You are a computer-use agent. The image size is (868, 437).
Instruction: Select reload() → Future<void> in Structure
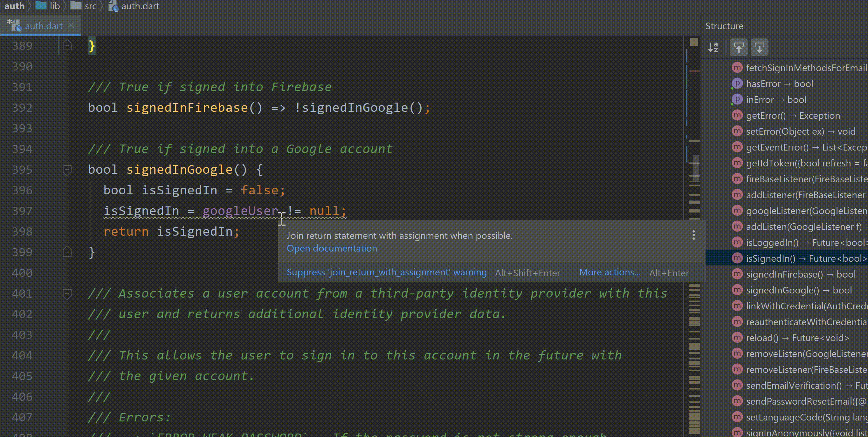coord(797,338)
